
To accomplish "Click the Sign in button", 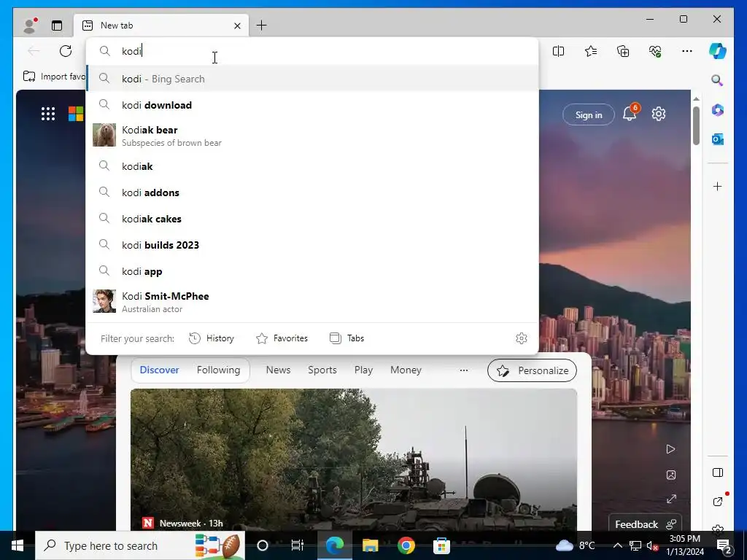I will pyautogui.click(x=589, y=114).
